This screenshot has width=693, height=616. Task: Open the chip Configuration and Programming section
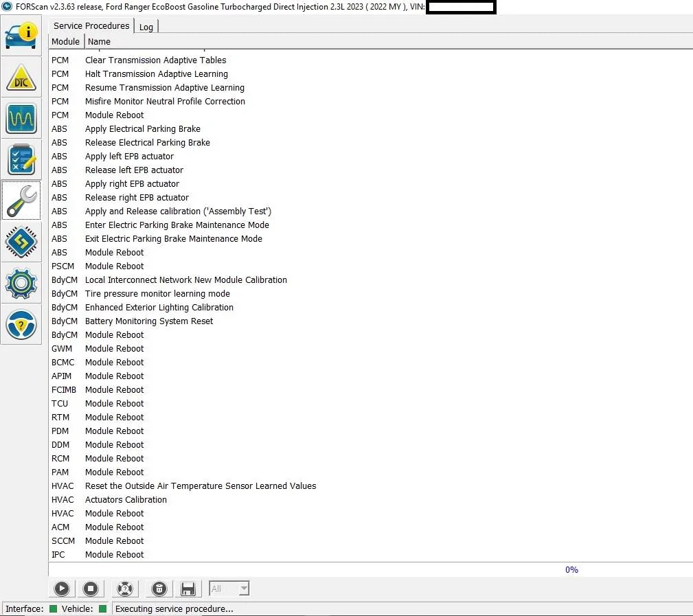[x=21, y=242]
